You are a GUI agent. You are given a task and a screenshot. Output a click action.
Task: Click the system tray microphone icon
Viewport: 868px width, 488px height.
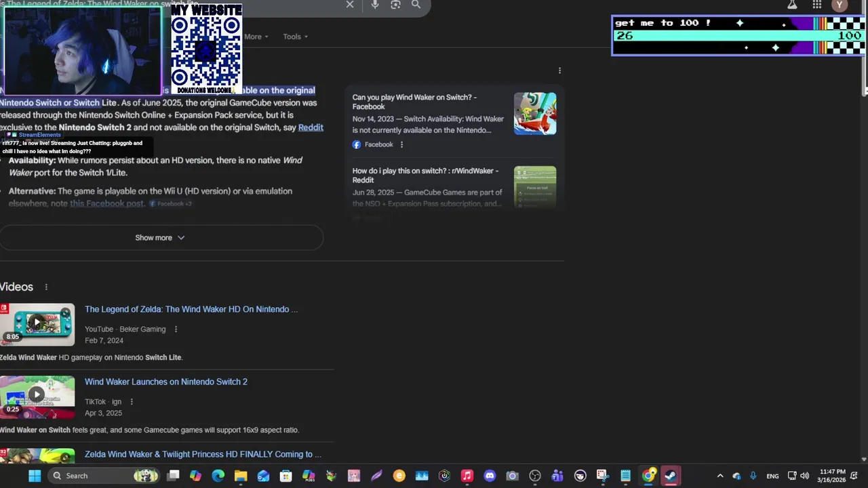click(753, 476)
